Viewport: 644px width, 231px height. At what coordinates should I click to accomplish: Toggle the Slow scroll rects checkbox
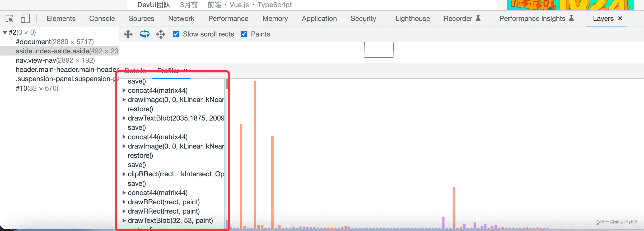pos(176,34)
